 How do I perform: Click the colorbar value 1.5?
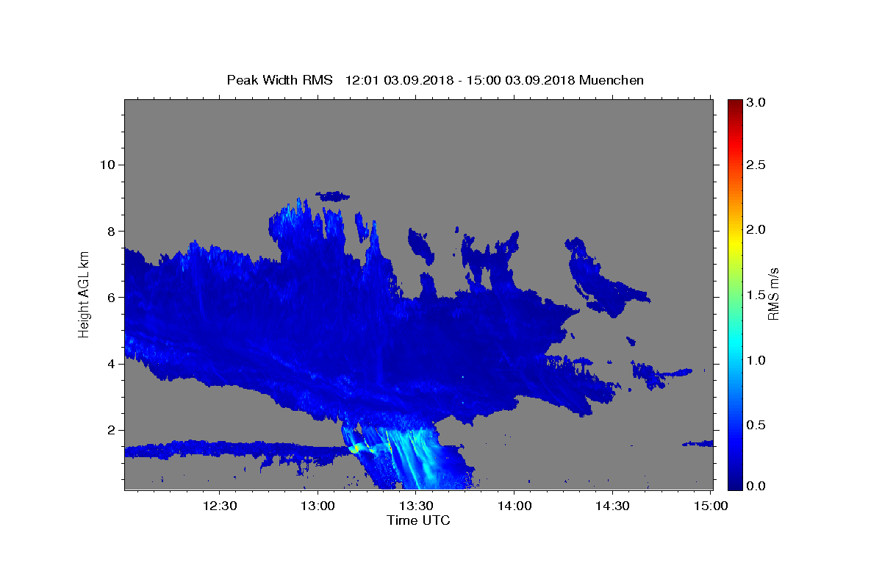756,295
